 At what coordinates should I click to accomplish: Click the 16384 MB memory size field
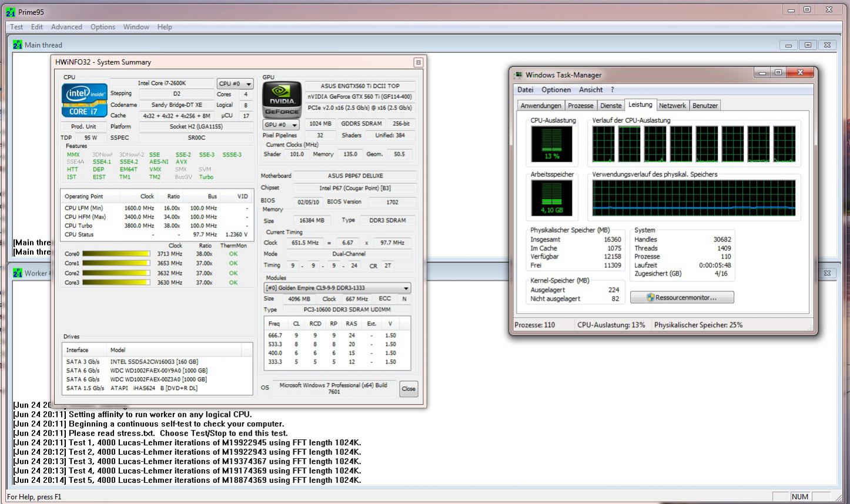[311, 220]
